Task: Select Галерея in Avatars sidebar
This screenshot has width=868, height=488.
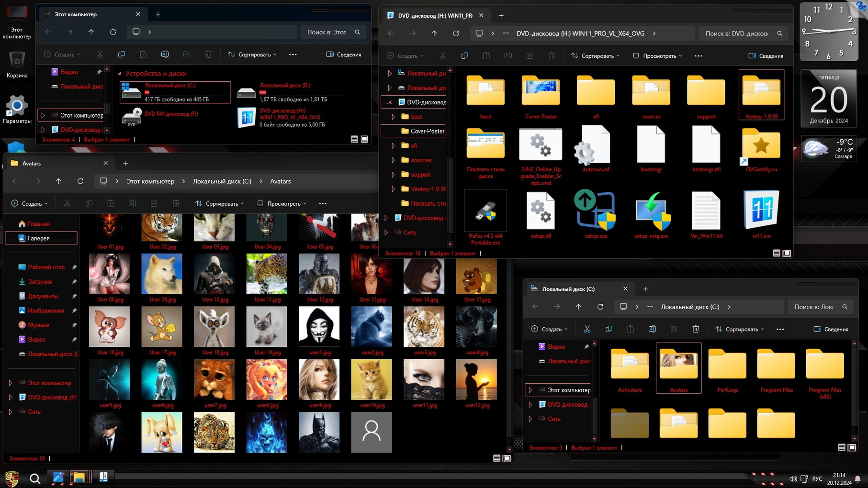Action: point(41,238)
